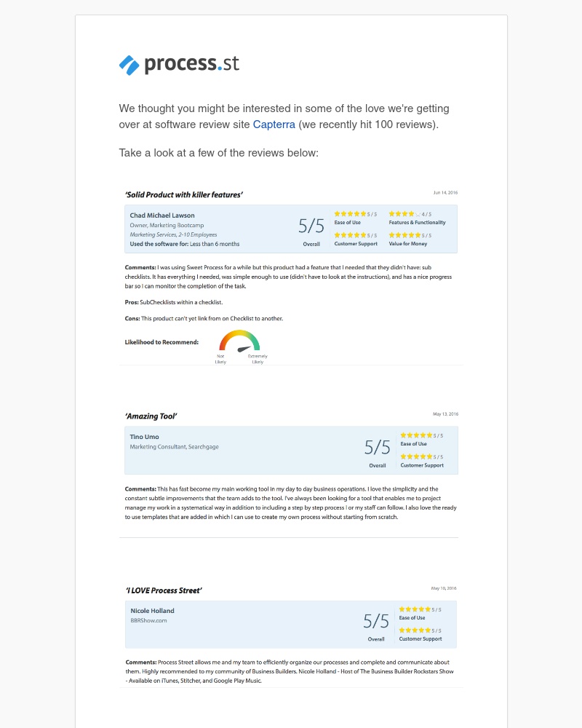
Task: Click Customer Support stars in Chad's review
Action: [x=351, y=235]
